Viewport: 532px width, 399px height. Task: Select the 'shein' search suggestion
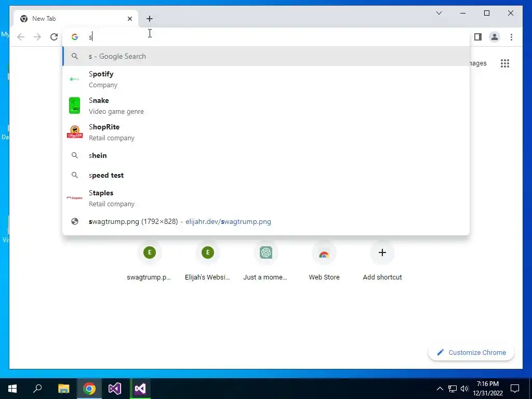(x=267, y=155)
